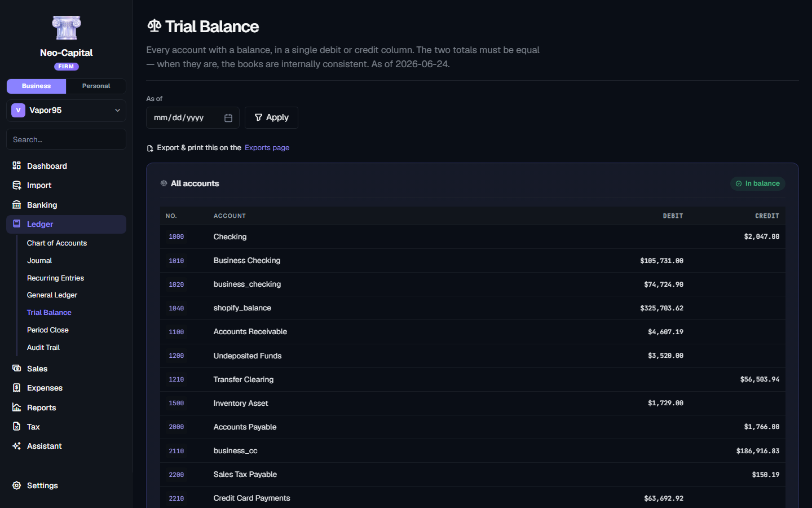Click the $2,047.00 credit amount
Viewport: 812px width, 508px height.
[762, 237]
